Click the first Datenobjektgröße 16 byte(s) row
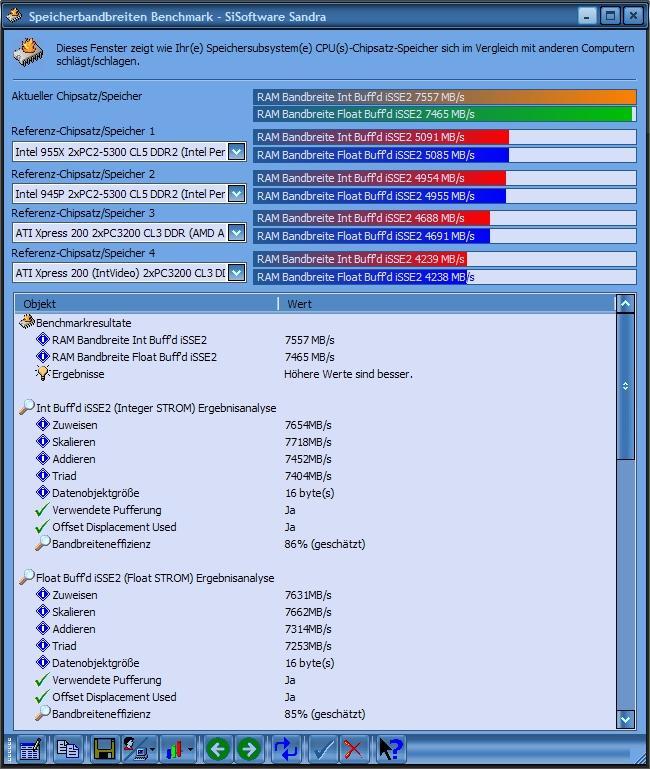The width and height of the screenshot is (650, 769). click(x=315, y=493)
